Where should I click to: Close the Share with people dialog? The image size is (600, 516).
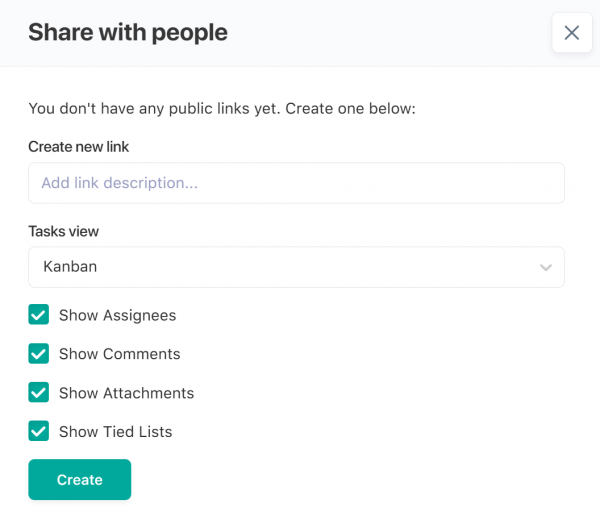[x=572, y=33]
